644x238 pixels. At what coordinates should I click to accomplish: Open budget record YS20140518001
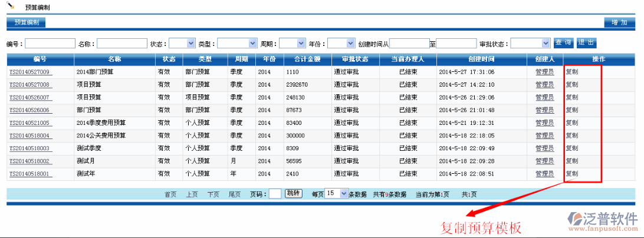coord(29,174)
